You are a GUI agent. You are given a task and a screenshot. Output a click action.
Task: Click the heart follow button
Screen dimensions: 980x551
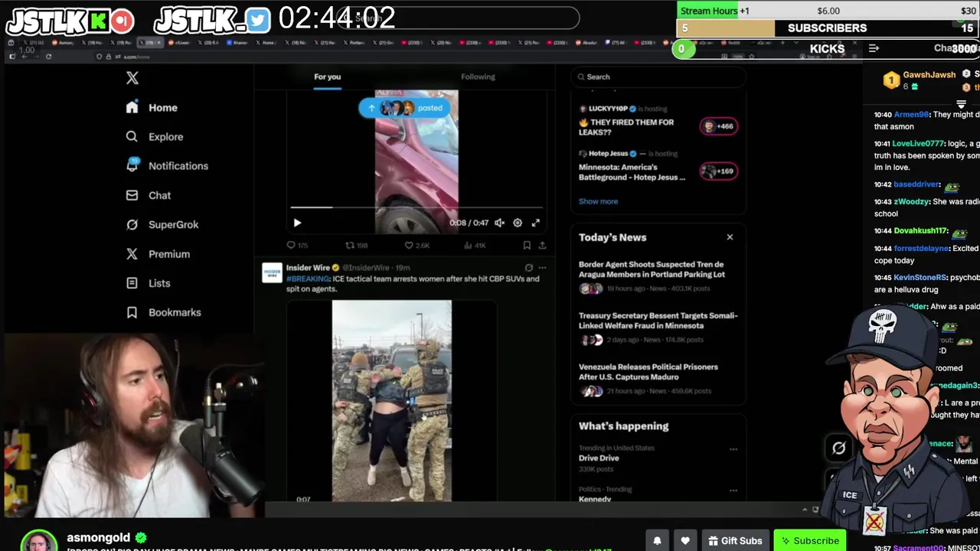[685, 541]
